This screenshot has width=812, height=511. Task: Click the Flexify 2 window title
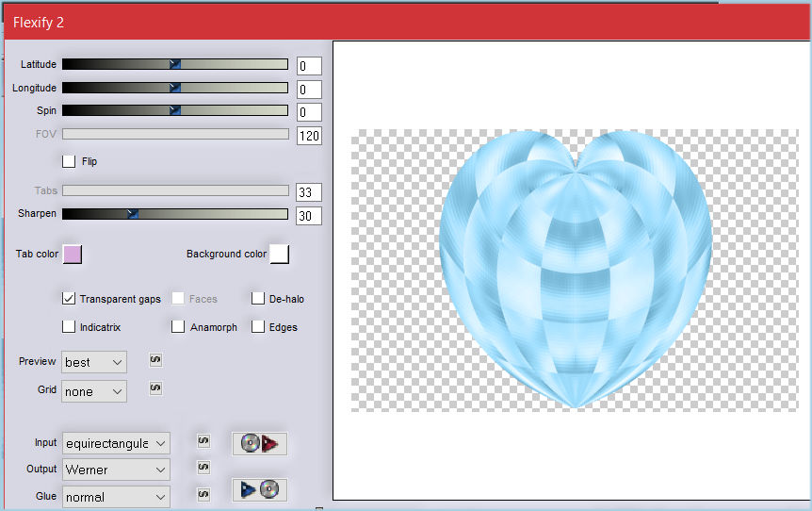(x=39, y=23)
